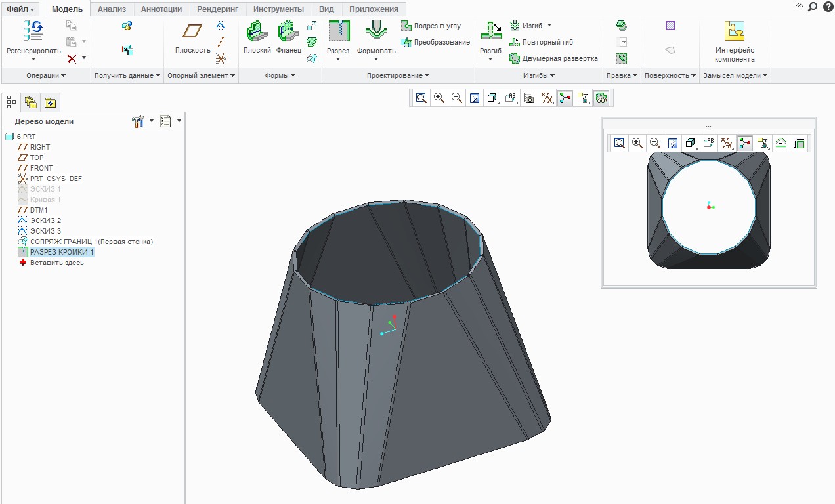Expand the Правка group dropdown
Viewport: 835px width, 504px height.
[622, 76]
